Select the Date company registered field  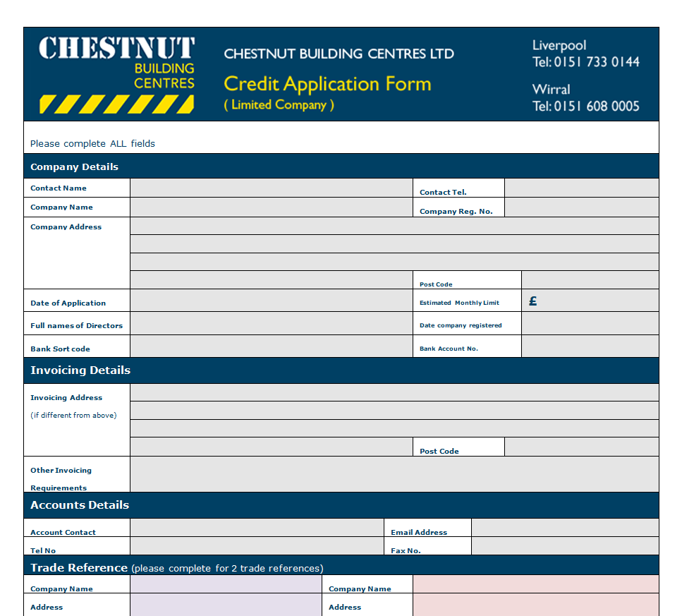pyautogui.click(x=590, y=324)
